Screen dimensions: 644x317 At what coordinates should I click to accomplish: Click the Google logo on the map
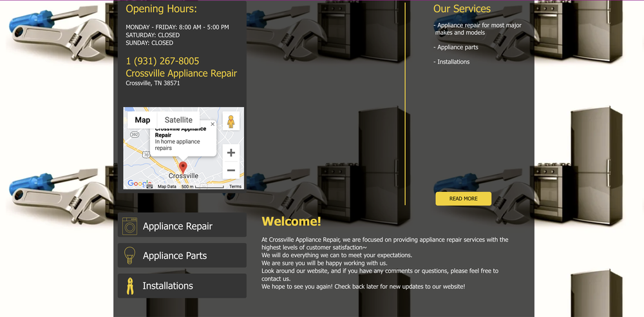point(139,183)
